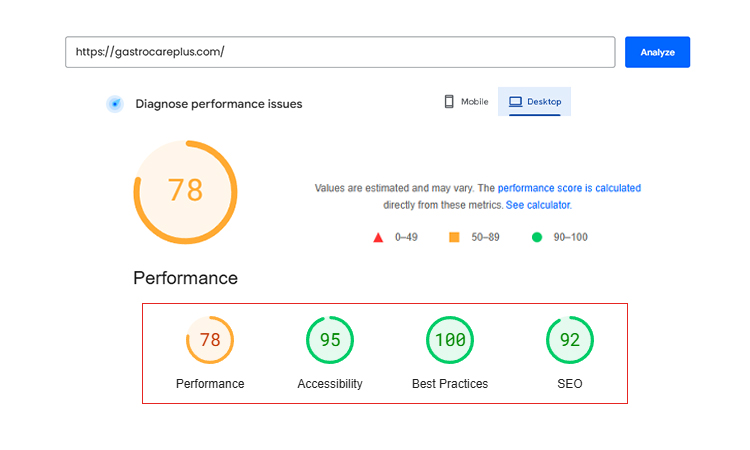Image resolution: width=750 pixels, height=450 pixels.
Task: Click the red triangle 0–49 legend icon
Action: click(x=378, y=237)
